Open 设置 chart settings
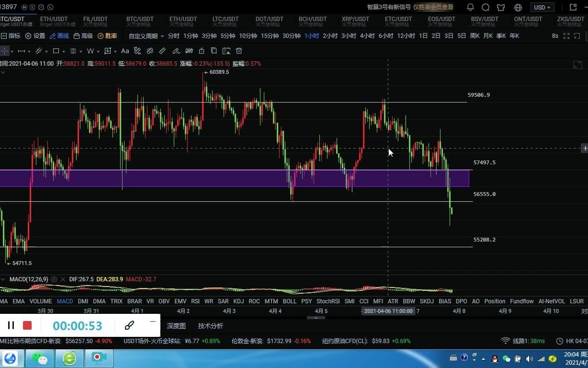Viewport: 588px width, 368px height. [x=35, y=36]
